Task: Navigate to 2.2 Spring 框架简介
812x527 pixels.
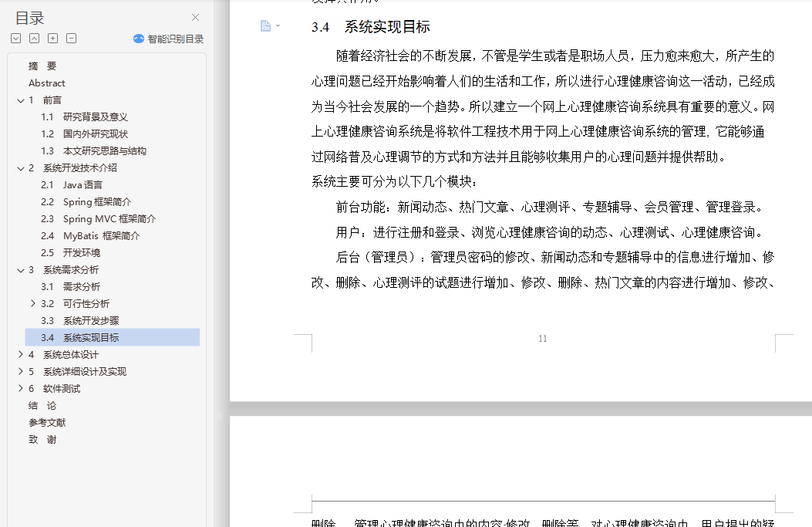Action: pyautogui.click(x=86, y=202)
